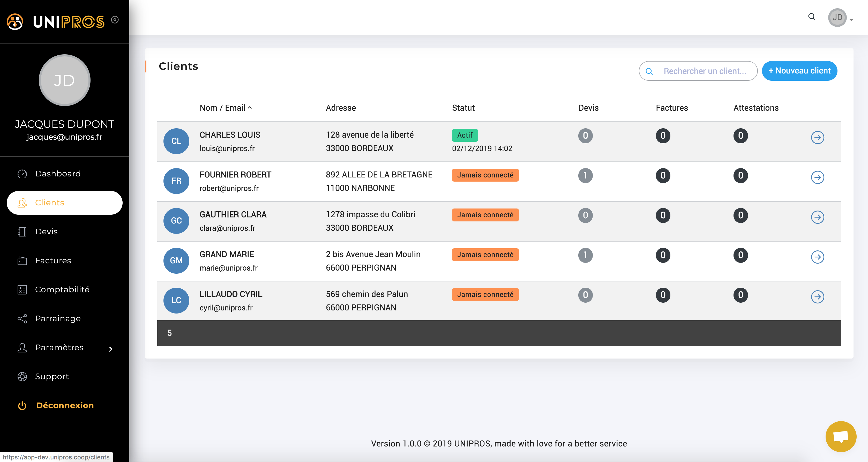The image size is (868, 462).
Task: Click the FR avatar for Fournier Robert
Action: [x=176, y=181]
